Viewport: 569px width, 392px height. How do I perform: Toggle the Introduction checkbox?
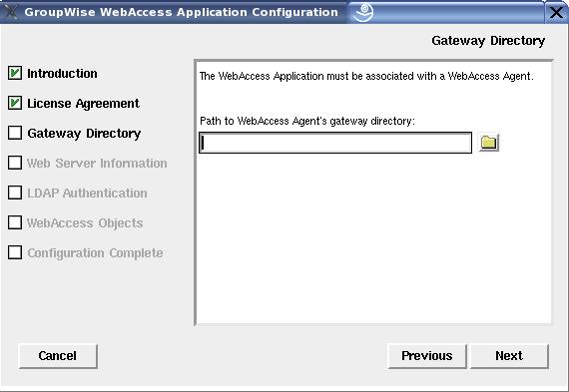[15, 73]
